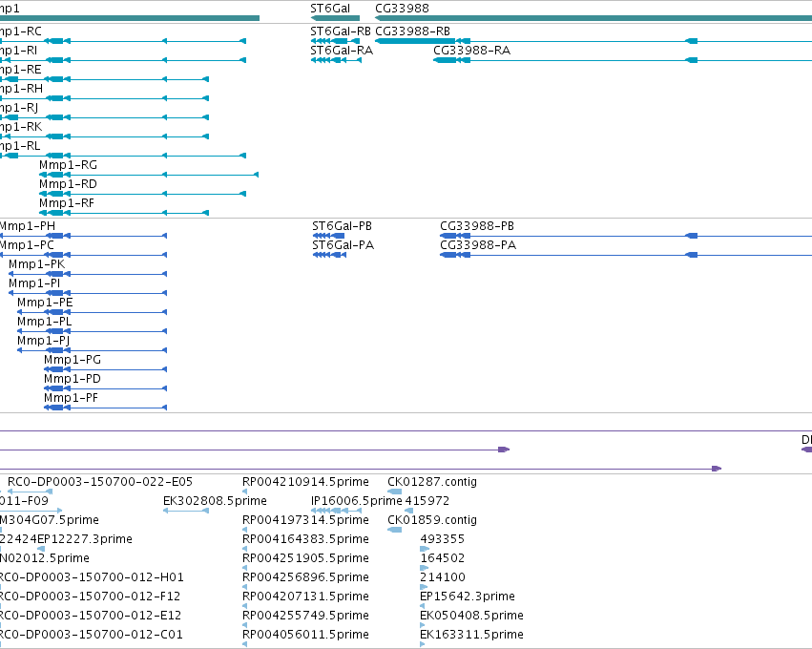Image resolution: width=812 pixels, height=649 pixels.
Task: Select the ST6Gal-PA protein feature
Action: 329,255
